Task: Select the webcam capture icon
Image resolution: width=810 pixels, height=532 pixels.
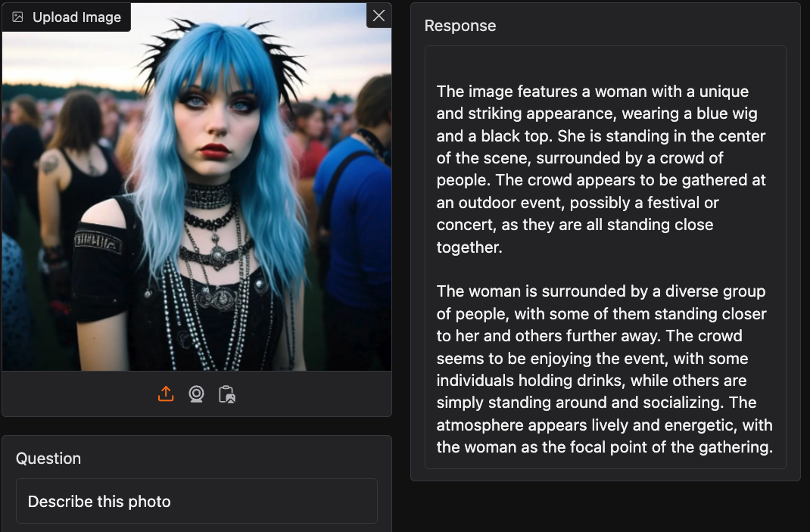Action: (196, 394)
